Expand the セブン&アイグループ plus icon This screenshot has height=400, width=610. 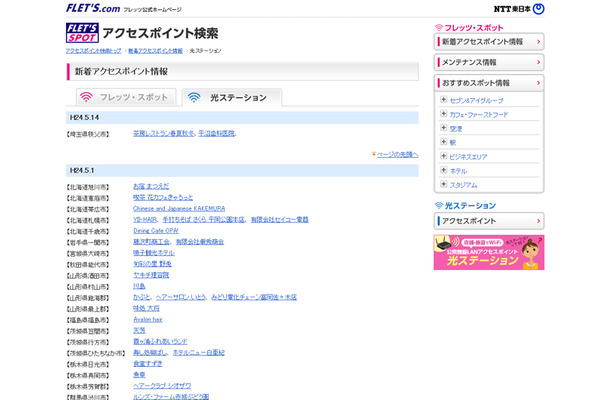pos(443,100)
